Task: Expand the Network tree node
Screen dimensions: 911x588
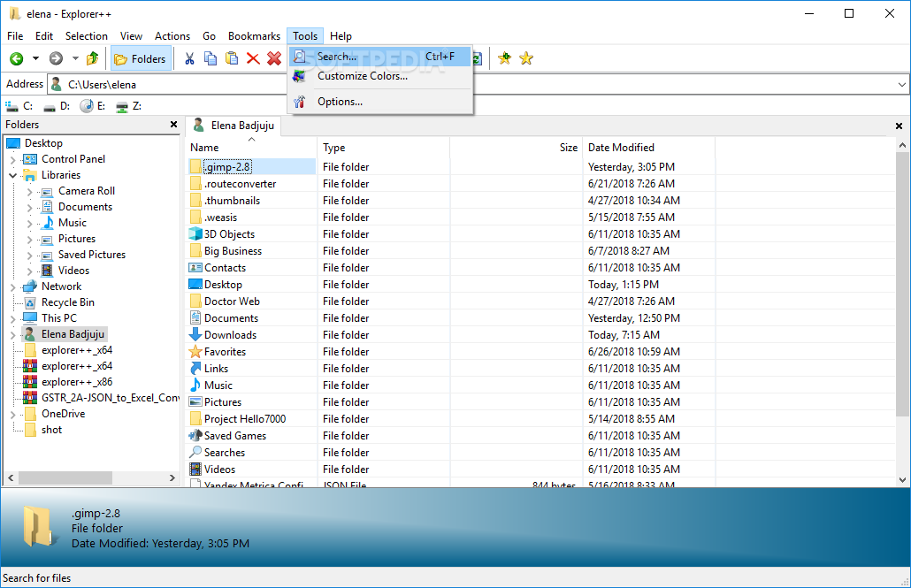Action: click(x=12, y=287)
